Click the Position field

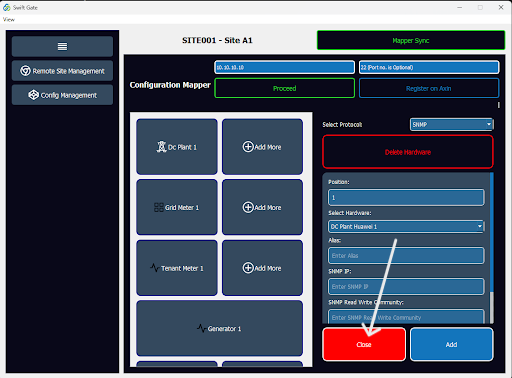click(x=406, y=198)
